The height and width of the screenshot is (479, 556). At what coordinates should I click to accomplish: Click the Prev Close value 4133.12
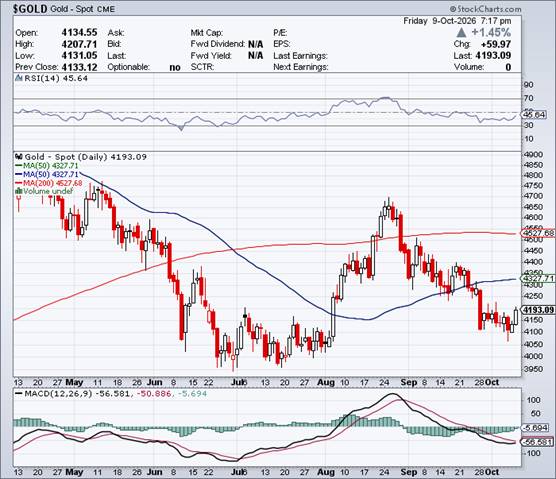click(x=79, y=67)
